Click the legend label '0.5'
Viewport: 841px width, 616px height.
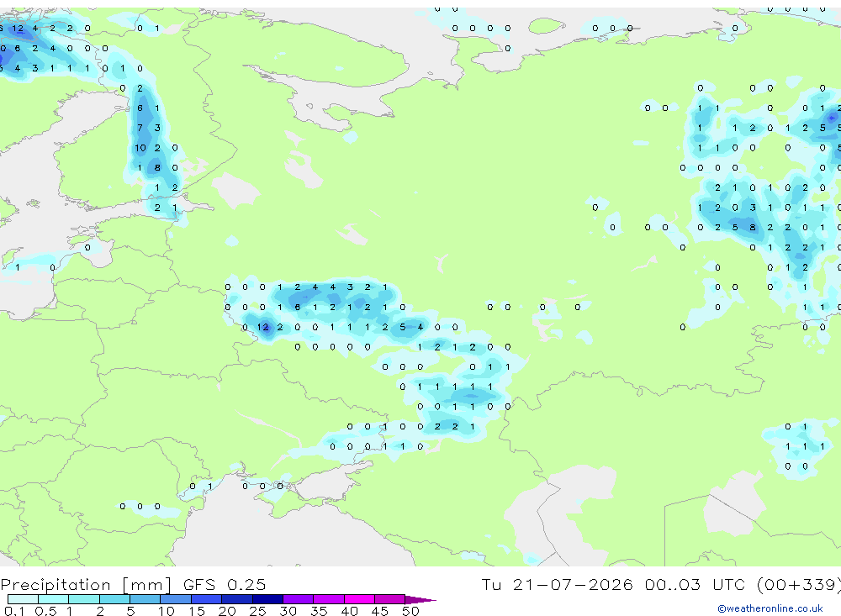(x=45, y=611)
